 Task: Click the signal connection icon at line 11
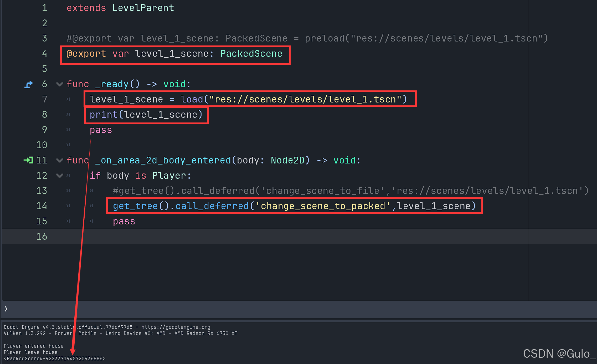coord(28,160)
